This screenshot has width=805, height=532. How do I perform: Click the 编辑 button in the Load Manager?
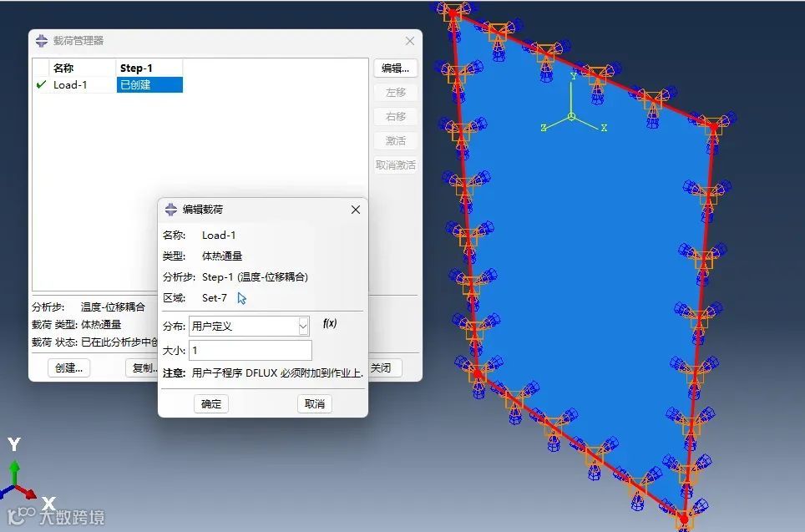[x=395, y=68]
